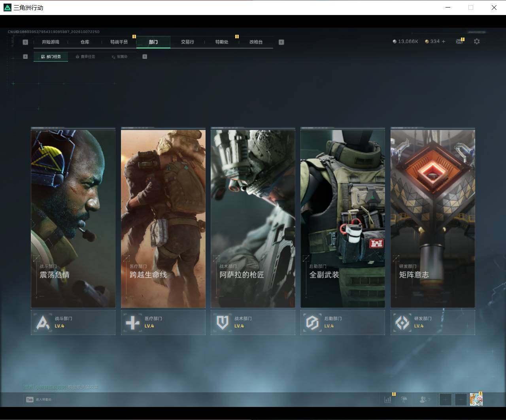Select the middle sub-tab next to 部门任务

tap(85, 57)
